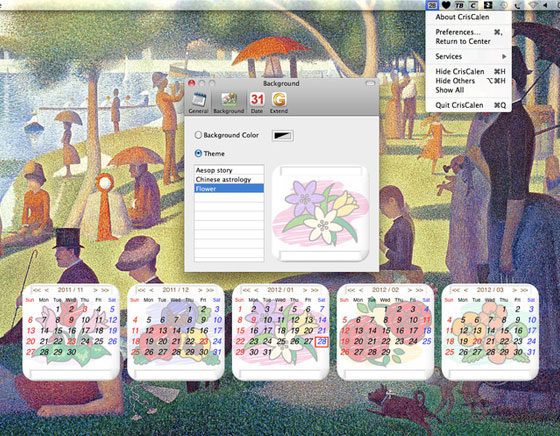Viewport: 560px width, 436px height.
Task: Open the General preferences tab
Action: [198, 103]
